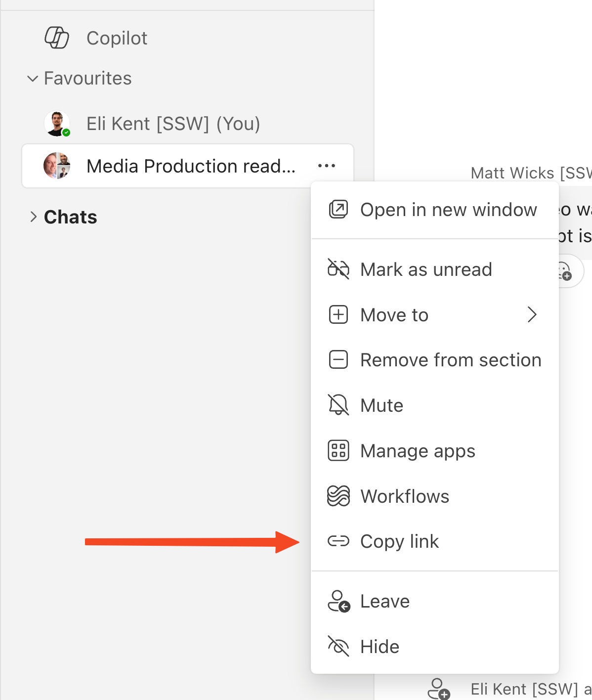Mute this chat from the menu
Viewport: 592px width, 700px height.
tap(435, 405)
